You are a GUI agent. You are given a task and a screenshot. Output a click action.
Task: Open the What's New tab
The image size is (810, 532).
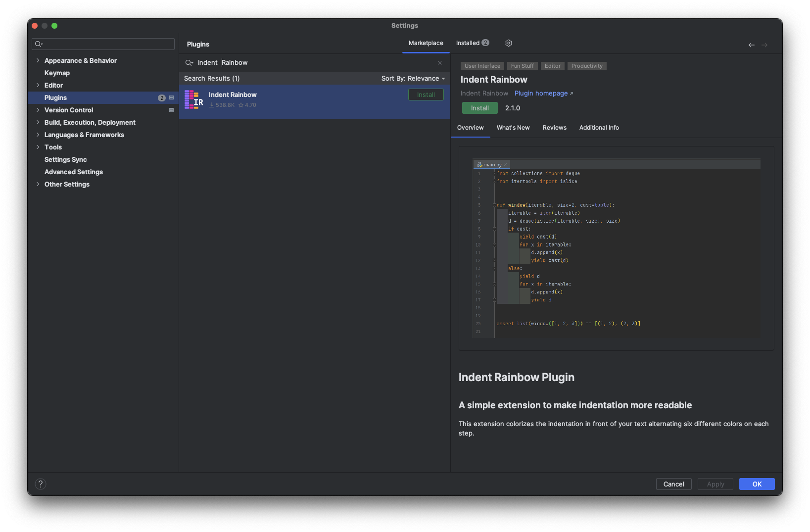point(513,128)
